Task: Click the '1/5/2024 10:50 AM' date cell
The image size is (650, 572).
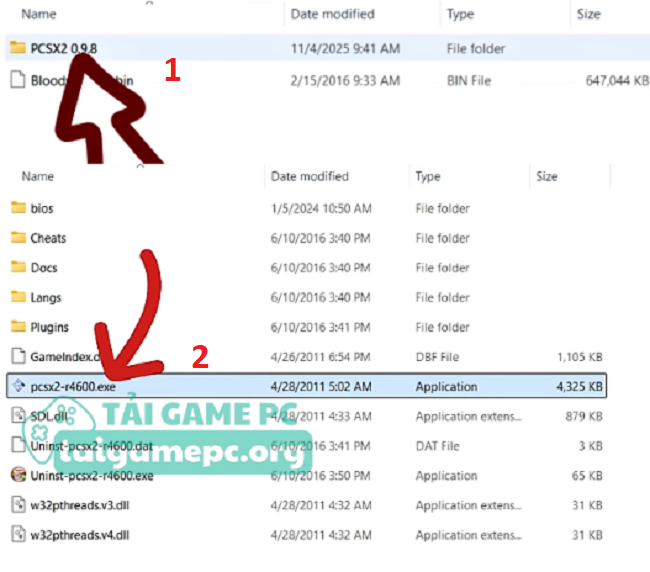Action: (x=321, y=208)
